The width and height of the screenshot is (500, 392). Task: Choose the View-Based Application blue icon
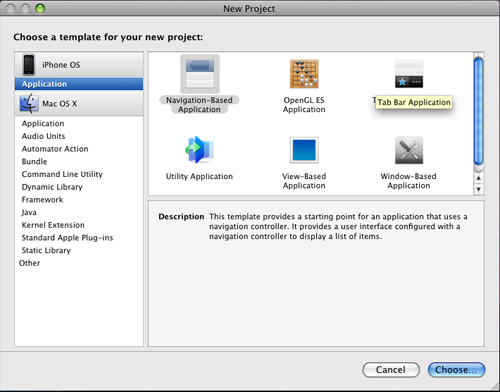point(304,150)
